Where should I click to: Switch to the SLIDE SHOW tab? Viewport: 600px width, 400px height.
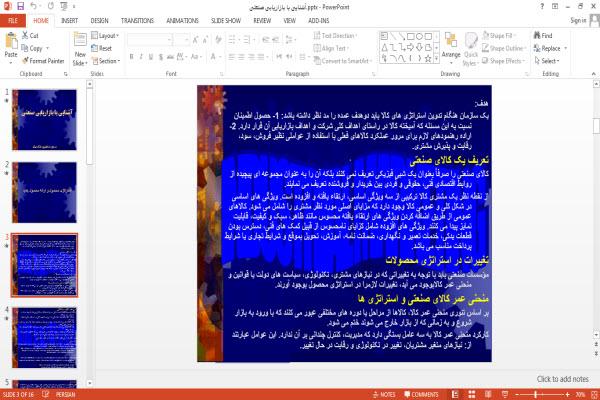226,21
